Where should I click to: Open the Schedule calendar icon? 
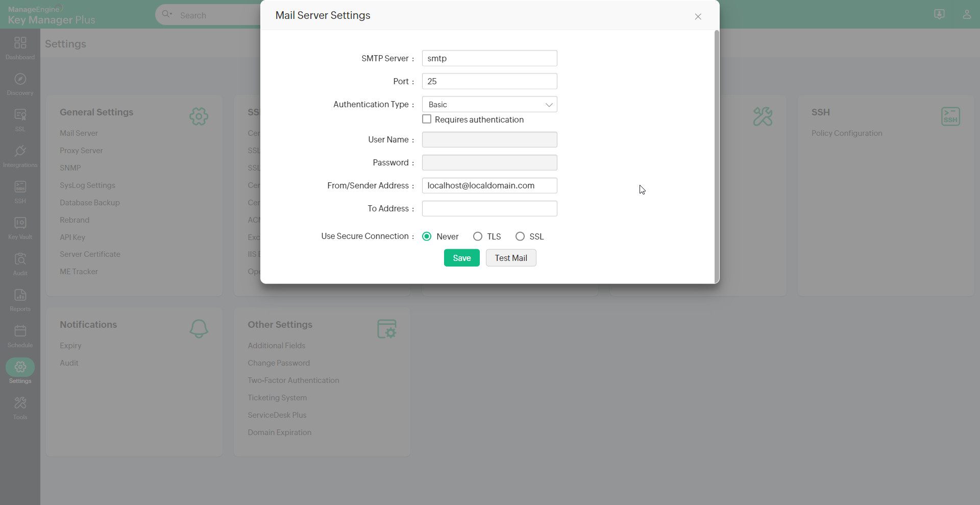[x=20, y=331]
